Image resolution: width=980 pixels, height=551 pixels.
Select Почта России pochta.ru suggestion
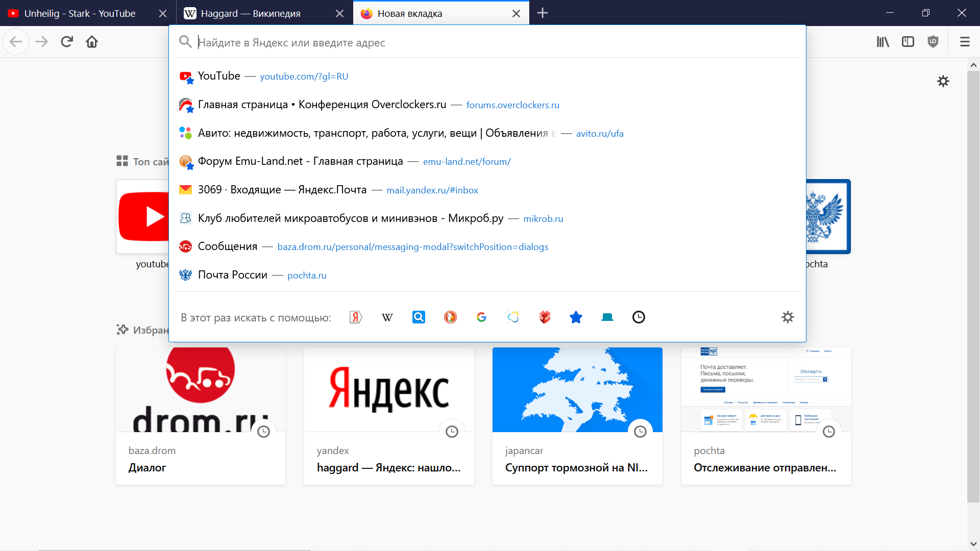(x=253, y=275)
